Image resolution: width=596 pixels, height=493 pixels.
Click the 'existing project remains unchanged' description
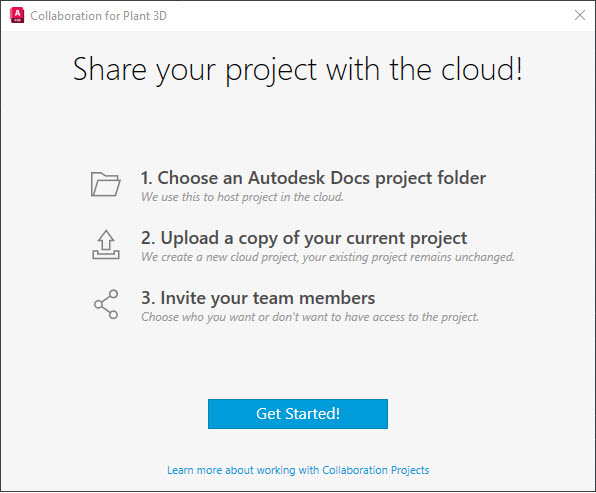click(x=327, y=257)
